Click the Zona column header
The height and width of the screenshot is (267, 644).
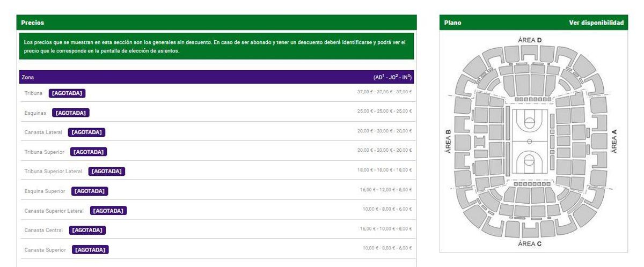pos(27,78)
